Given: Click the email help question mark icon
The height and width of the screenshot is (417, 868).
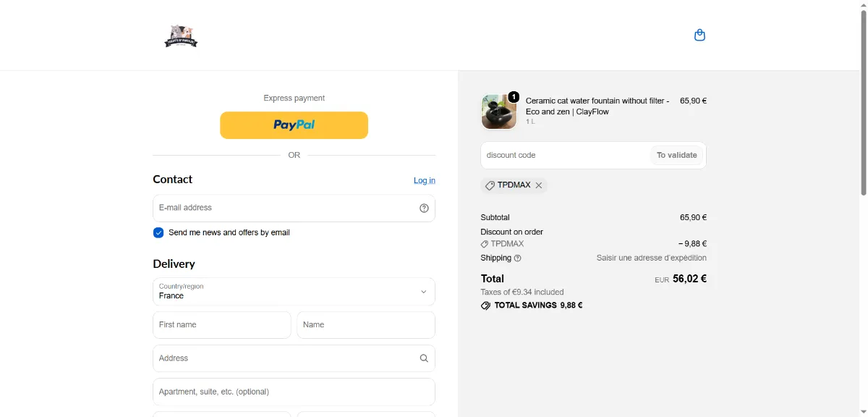Looking at the screenshot, I should (x=424, y=208).
